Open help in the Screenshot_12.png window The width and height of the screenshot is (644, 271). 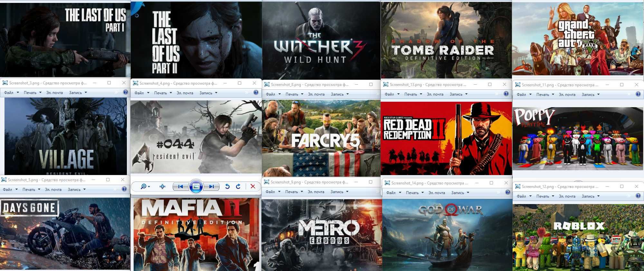638,196
